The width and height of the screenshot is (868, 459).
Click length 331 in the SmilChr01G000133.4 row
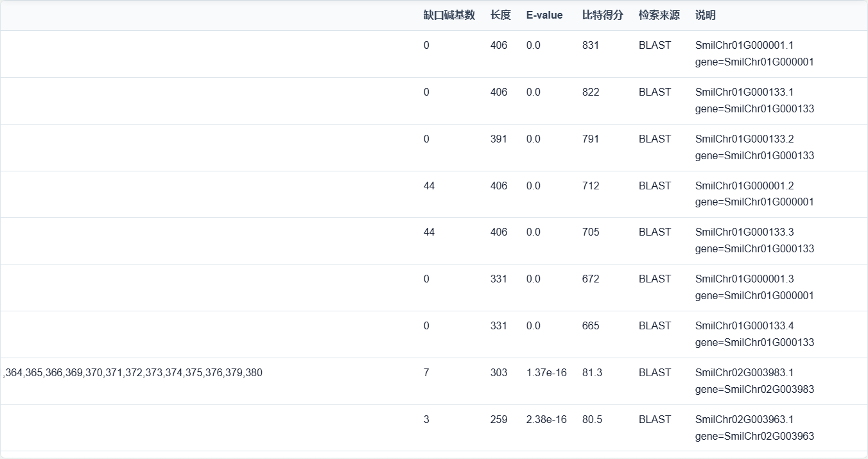(499, 326)
